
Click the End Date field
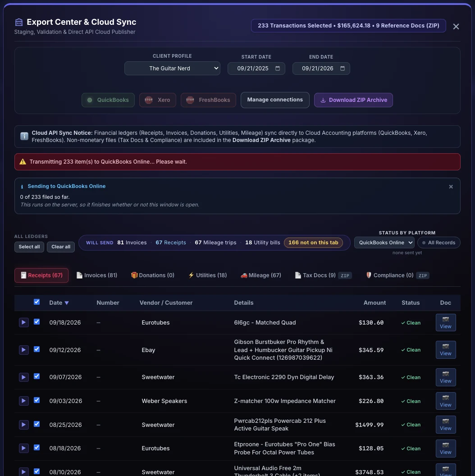point(321,69)
